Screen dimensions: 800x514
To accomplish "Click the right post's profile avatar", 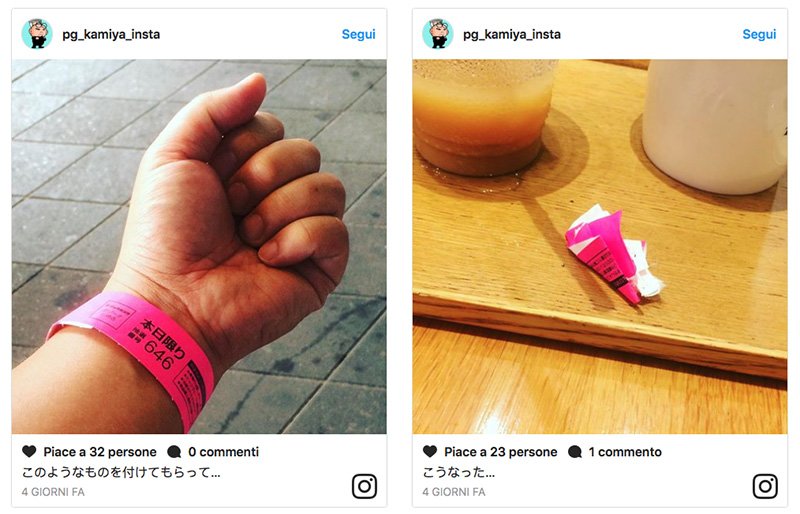I will 438,34.
